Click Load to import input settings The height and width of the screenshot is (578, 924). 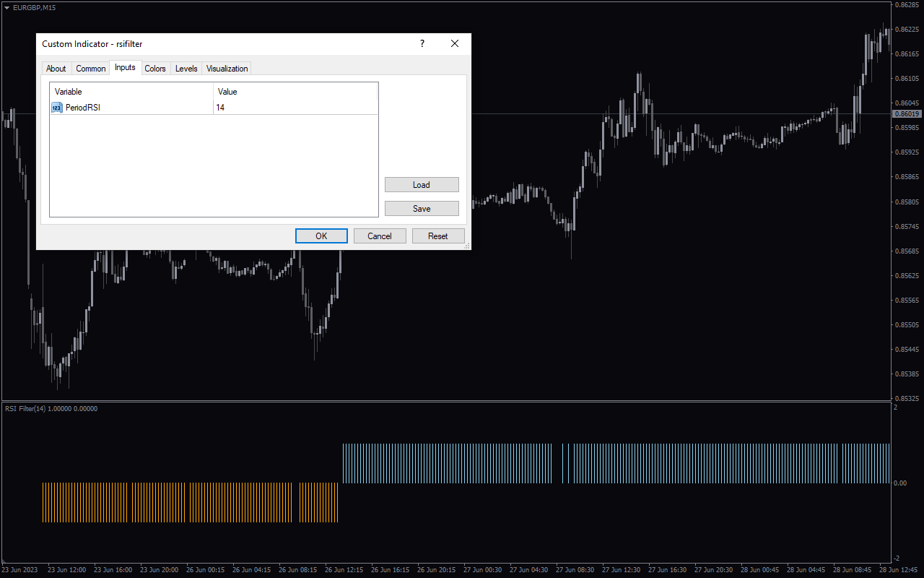click(x=422, y=185)
